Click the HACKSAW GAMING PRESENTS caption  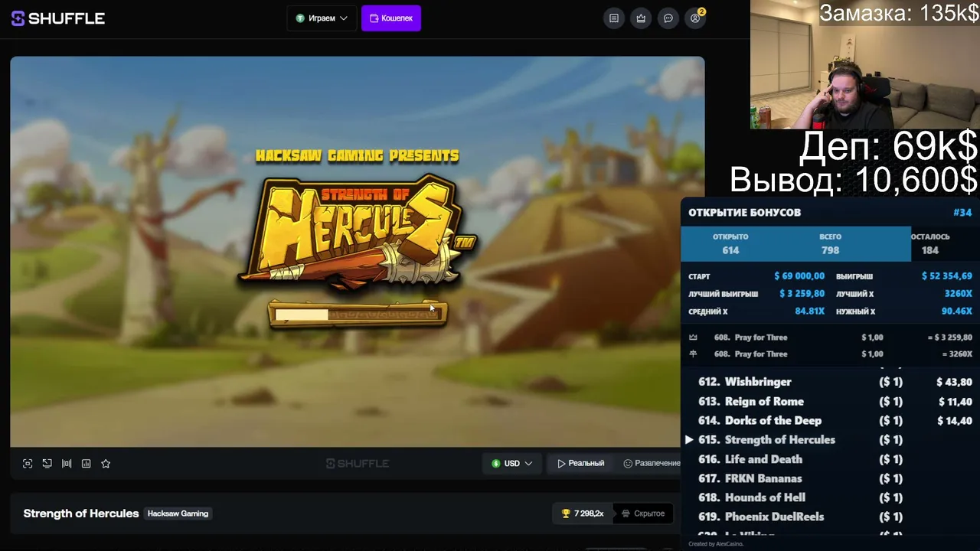(x=357, y=156)
